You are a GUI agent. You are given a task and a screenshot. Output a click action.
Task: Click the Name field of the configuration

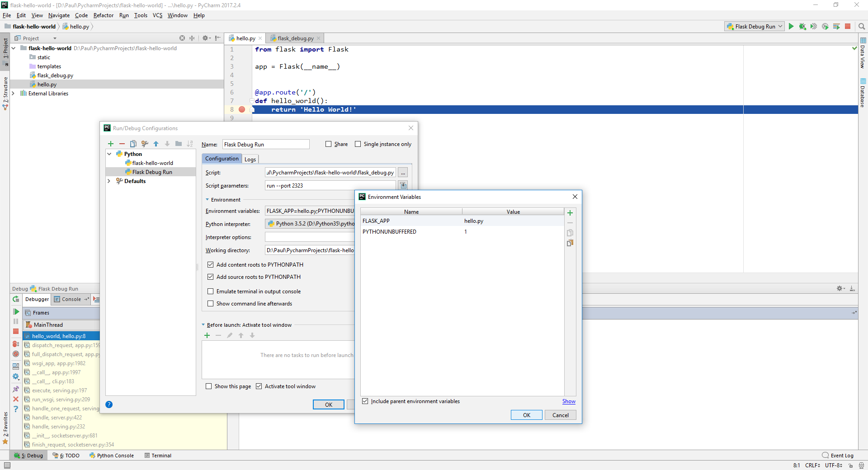pyautogui.click(x=266, y=145)
